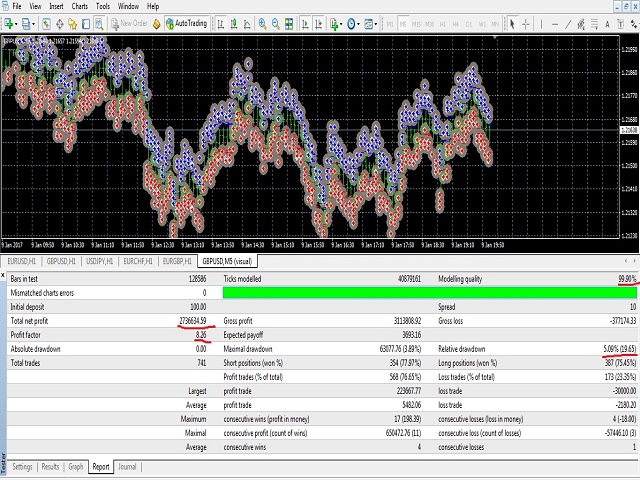Screen dimensions: 640x480
Task: Click the Templates icon
Action: (369, 24)
